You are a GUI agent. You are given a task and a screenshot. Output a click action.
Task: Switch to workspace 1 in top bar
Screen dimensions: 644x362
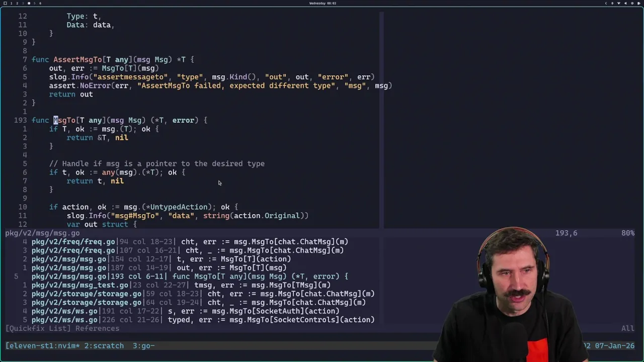click(x=11, y=3)
